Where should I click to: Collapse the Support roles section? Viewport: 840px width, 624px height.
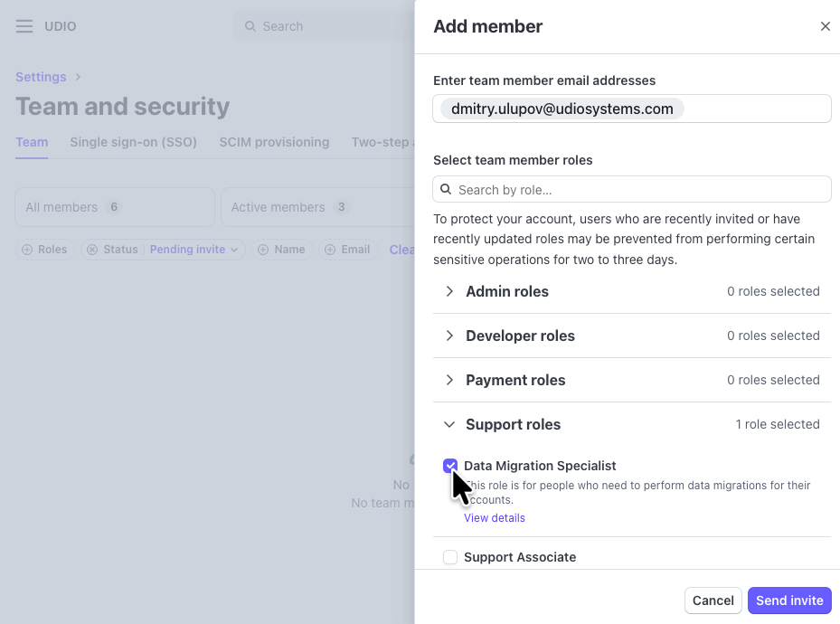coord(449,424)
